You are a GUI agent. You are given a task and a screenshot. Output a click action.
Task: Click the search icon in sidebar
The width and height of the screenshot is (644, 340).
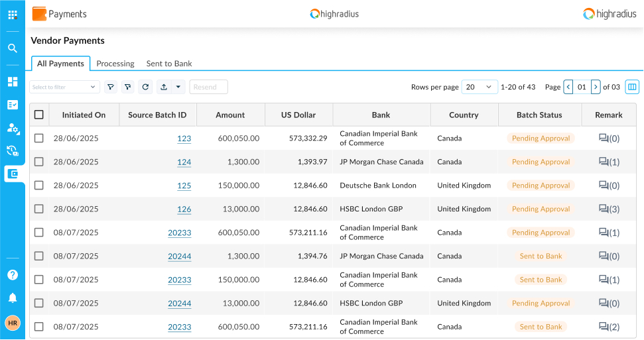[13, 48]
